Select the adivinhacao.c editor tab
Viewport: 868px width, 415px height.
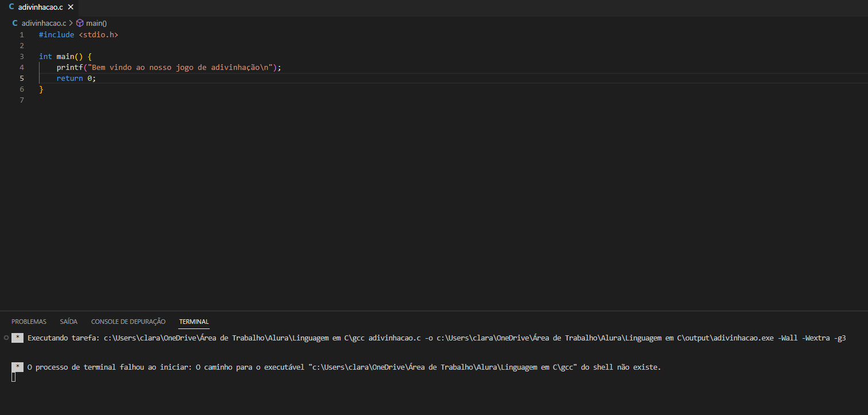click(x=40, y=7)
